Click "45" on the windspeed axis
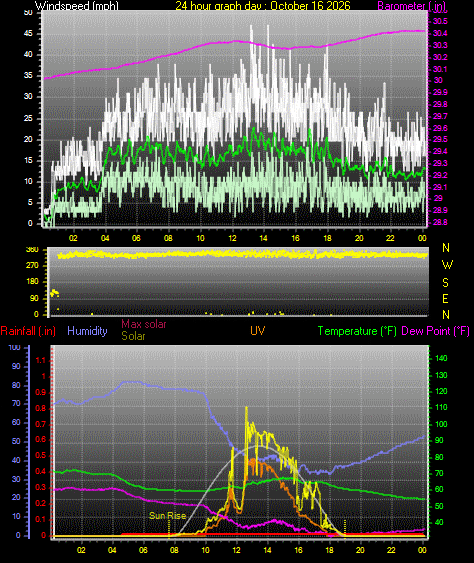The width and height of the screenshot is (474, 563). tap(28, 33)
